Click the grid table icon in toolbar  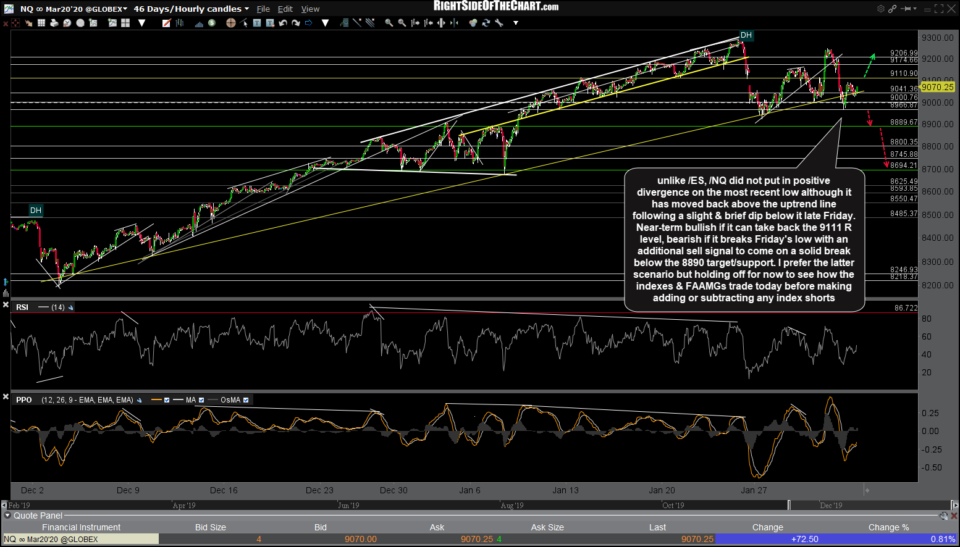click(41, 23)
